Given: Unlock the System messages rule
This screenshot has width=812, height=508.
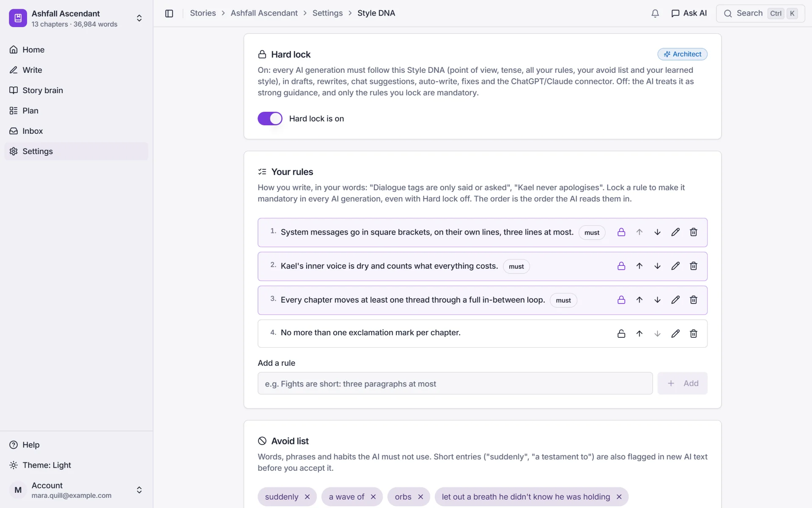Looking at the screenshot, I should tap(621, 232).
